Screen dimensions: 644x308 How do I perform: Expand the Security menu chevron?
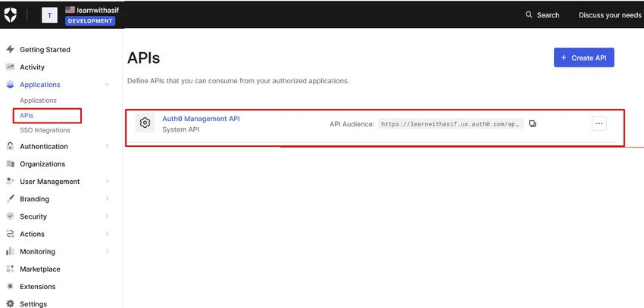click(107, 216)
